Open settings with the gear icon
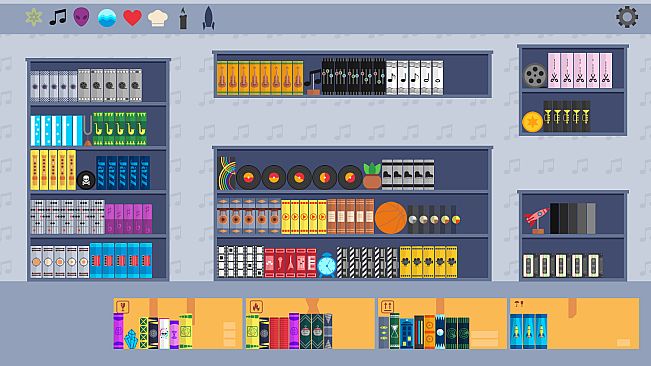Image resolution: width=651 pixels, height=366 pixels. pos(627,17)
